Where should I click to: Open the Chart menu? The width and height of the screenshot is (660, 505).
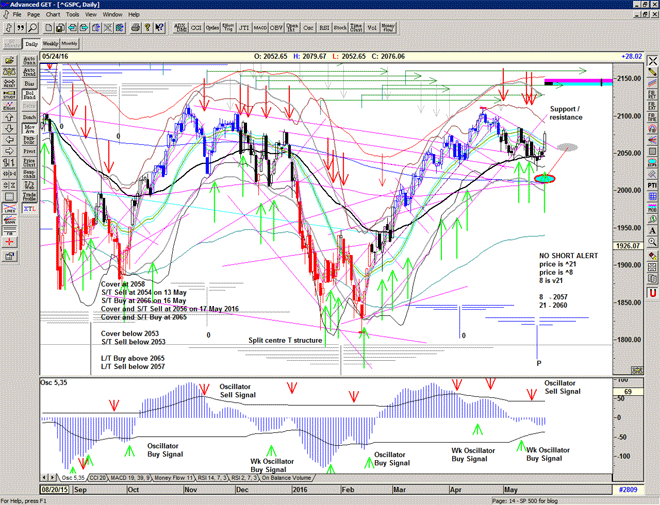[x=51, y=15]
